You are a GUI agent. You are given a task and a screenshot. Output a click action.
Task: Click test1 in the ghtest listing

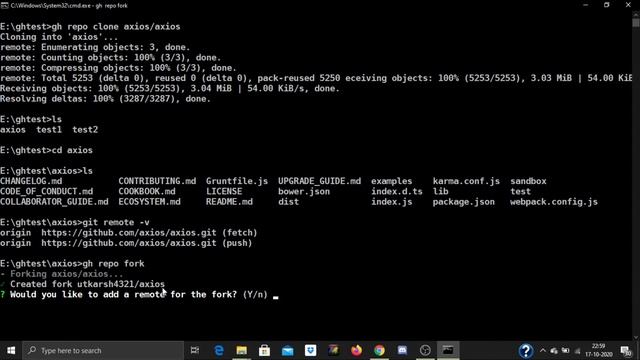pyautogui.click(x=49, y=130)
